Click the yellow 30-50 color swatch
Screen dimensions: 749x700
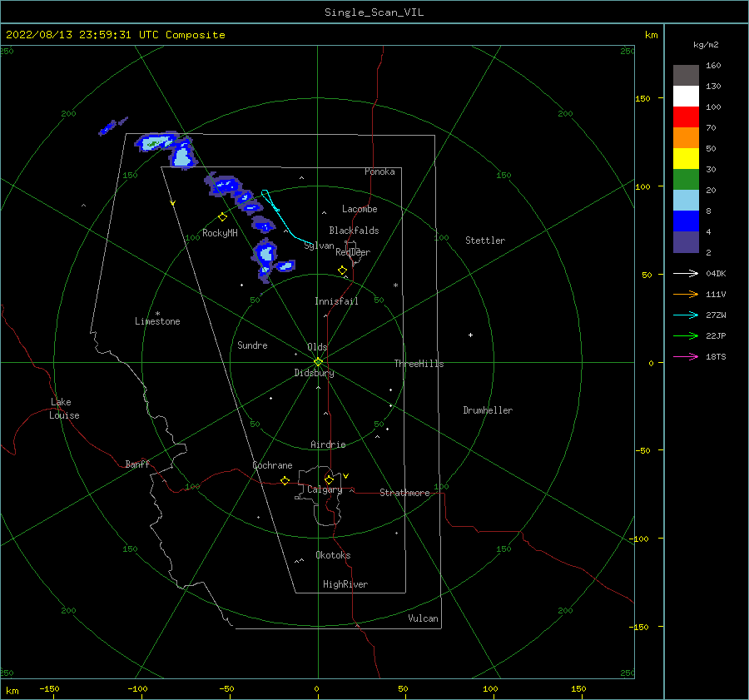(x=686, y=159)
